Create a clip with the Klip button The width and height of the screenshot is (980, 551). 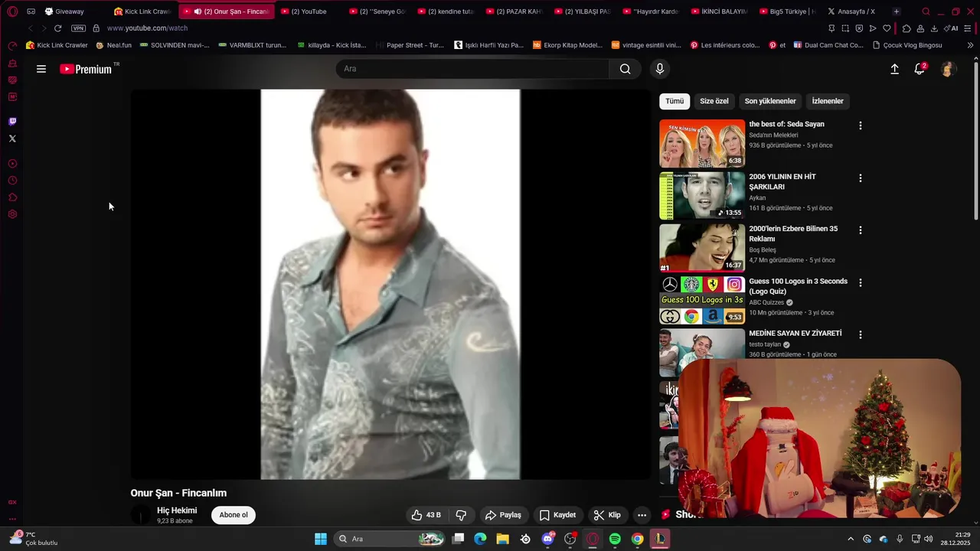click(x=607, y=515)
